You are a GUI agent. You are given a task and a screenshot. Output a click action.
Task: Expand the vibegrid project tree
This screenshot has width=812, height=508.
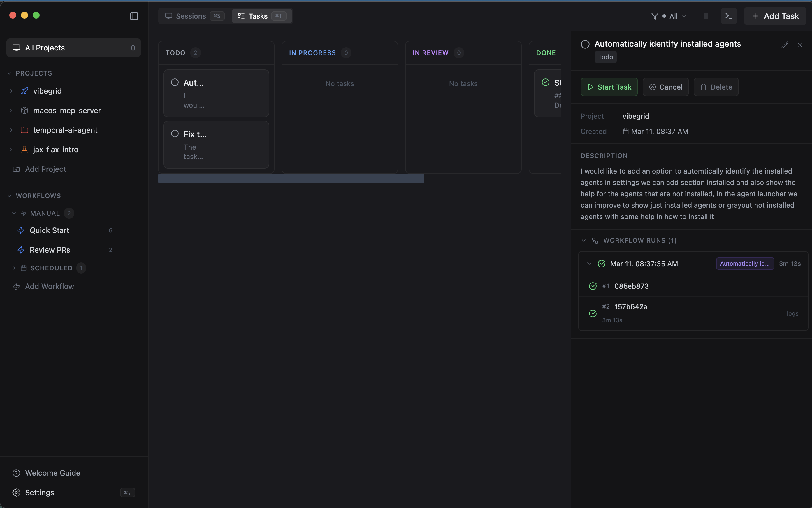coord(11,90)
